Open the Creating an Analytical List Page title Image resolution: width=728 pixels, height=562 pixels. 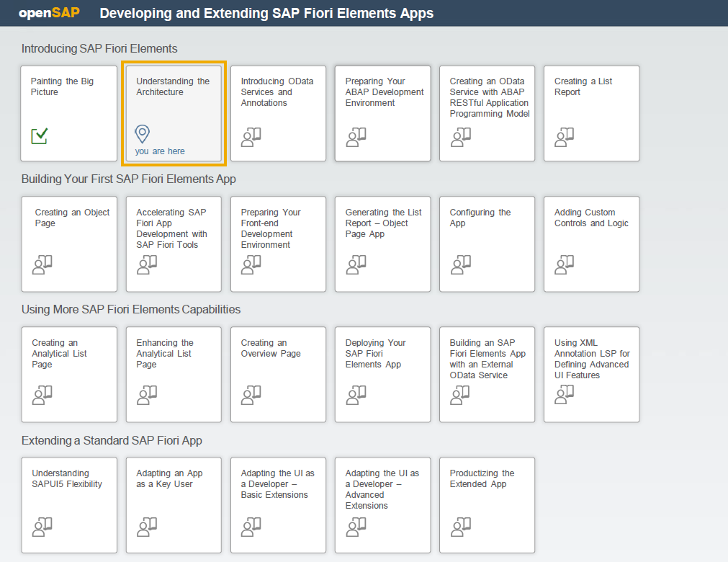pyautogui.click(x=59, y=354)
